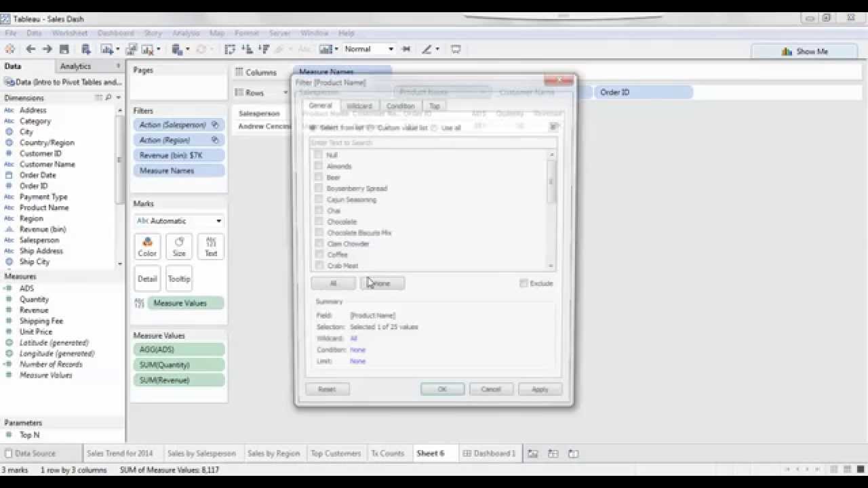868x488 pixels.
Task: Click the New worksheet icon in toolbar
Action: coord(106,49)
